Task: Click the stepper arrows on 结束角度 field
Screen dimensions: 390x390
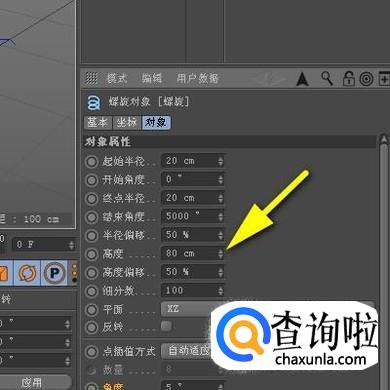Action: pos(220,217)
